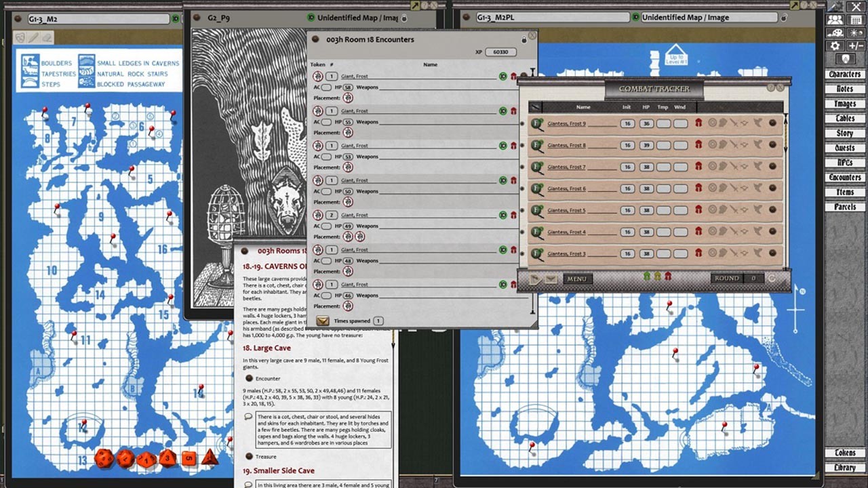Toggle the green faction arrow at tracker bottom
Viewport: 868px width, 488px height.
646,277
